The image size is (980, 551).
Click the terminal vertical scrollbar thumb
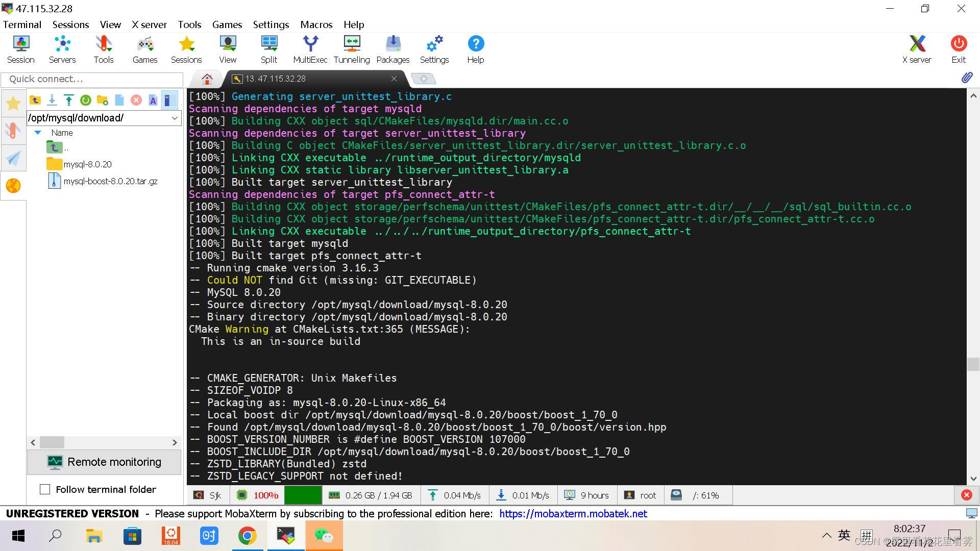(973, 364)
